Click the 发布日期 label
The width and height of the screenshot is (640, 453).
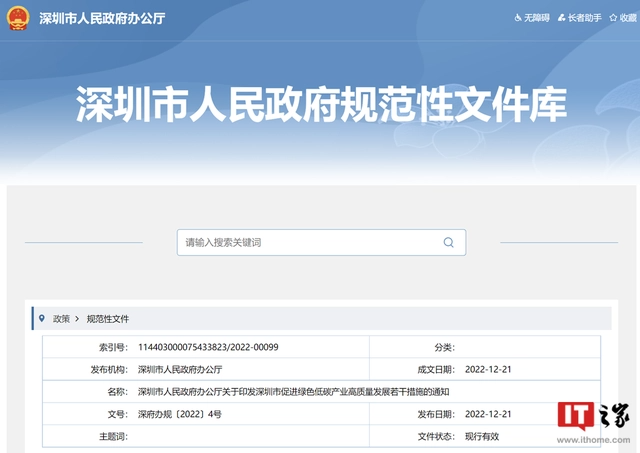(x=436, y=414)
